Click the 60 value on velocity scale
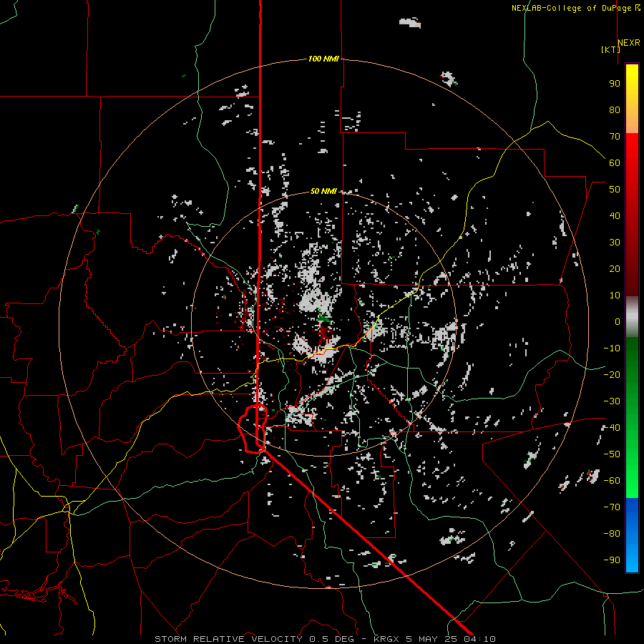Screen dimensions: 644x644 click(615, 163)
